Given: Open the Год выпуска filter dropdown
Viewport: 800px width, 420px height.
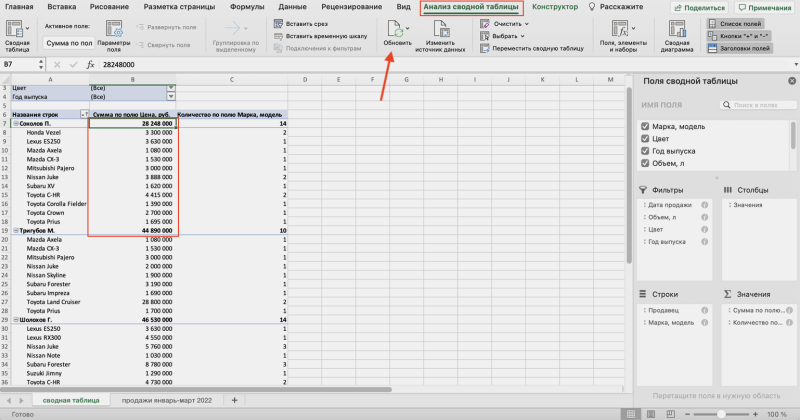Looking at the screenshot, I should coord(171,96).
